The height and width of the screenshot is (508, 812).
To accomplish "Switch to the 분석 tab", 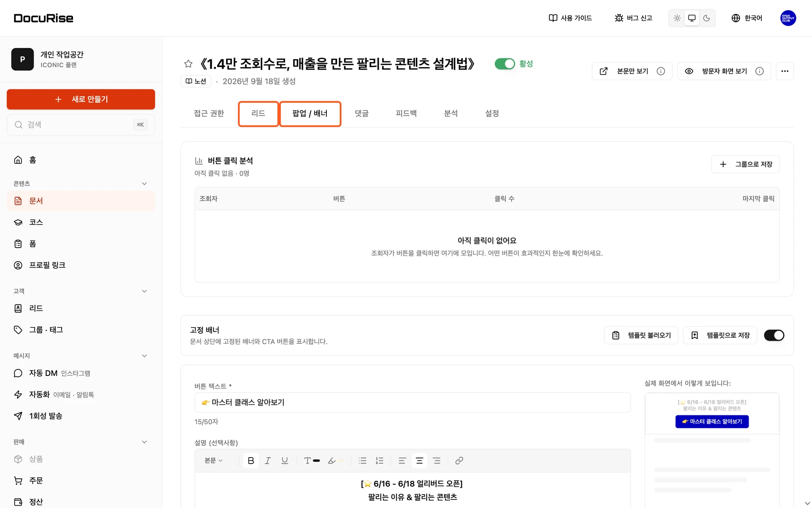I will (451, 113).
